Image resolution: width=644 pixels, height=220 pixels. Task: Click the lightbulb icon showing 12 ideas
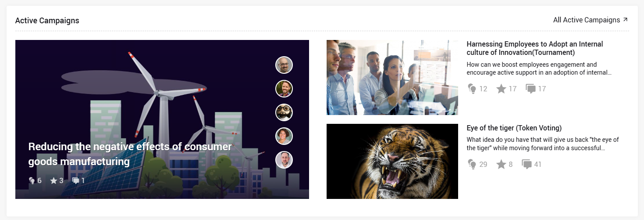472,89
